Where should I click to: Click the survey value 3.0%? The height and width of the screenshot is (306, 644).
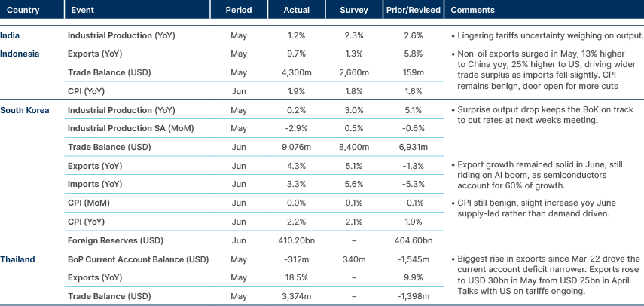[x=353, y=110]
